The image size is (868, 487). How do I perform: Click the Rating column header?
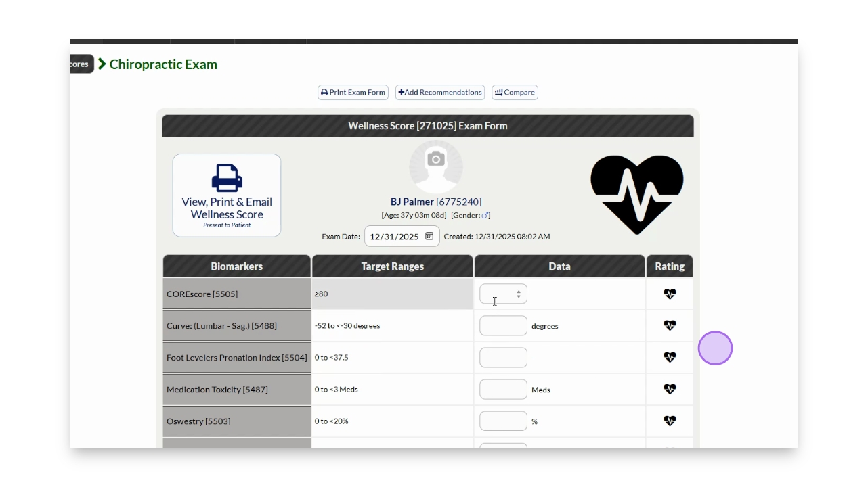(x=670, y=266)
